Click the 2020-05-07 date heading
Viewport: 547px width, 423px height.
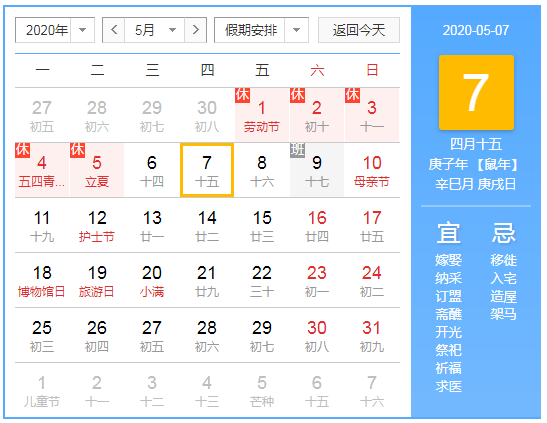click(x=476, y=30)
